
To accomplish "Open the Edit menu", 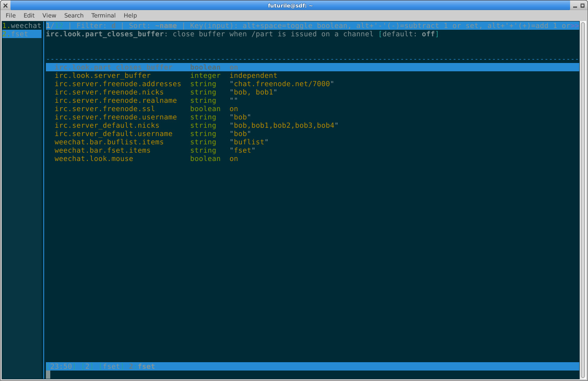I will click(x=29, y=15).
